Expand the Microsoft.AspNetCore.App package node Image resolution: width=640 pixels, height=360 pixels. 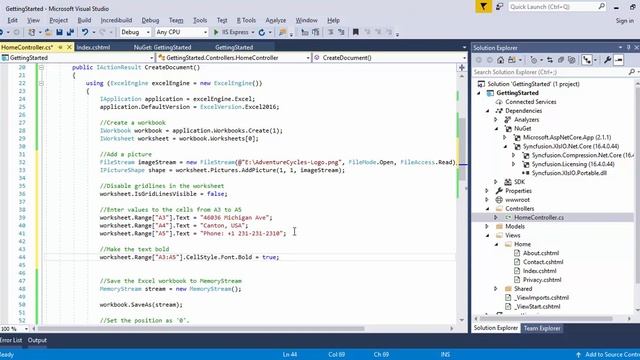pos(504,138)
